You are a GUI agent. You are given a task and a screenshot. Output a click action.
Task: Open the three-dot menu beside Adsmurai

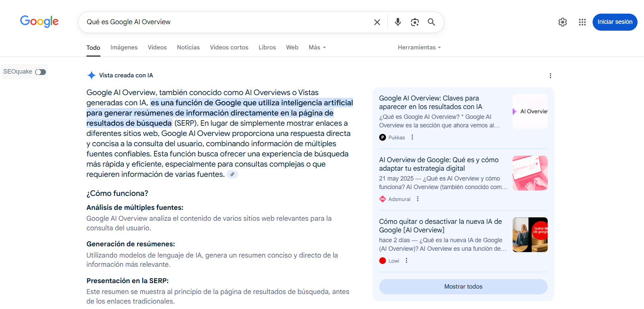pos(418,199)
